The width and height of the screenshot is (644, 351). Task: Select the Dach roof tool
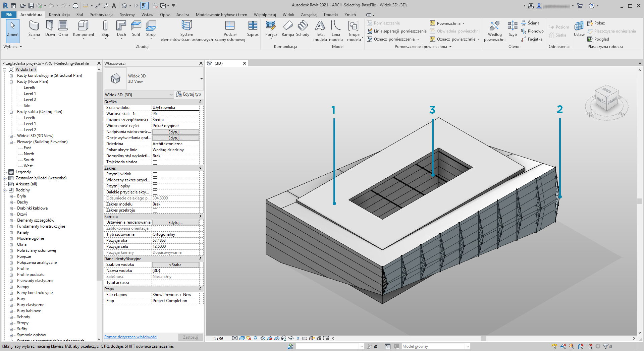click(121, 29)
